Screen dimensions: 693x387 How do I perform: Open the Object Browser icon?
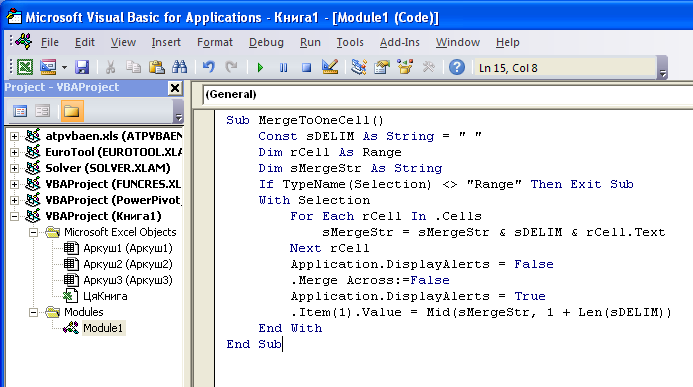click(x=404, y=67)
